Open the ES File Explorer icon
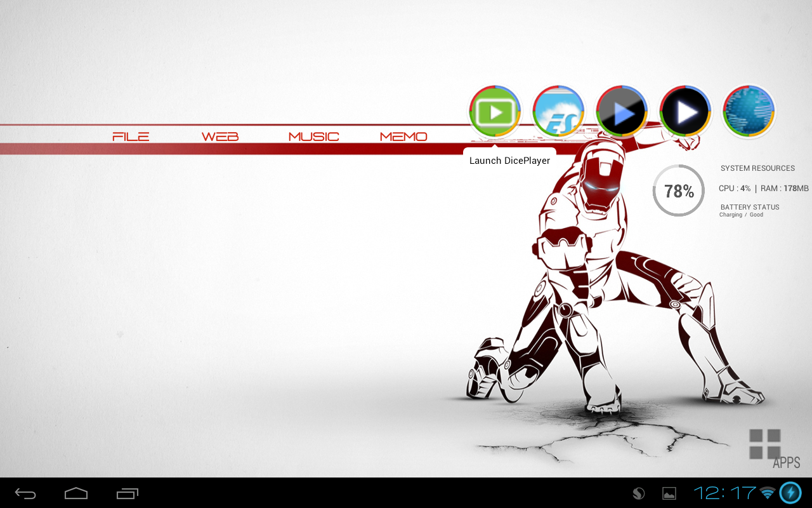 pos(559,112)
